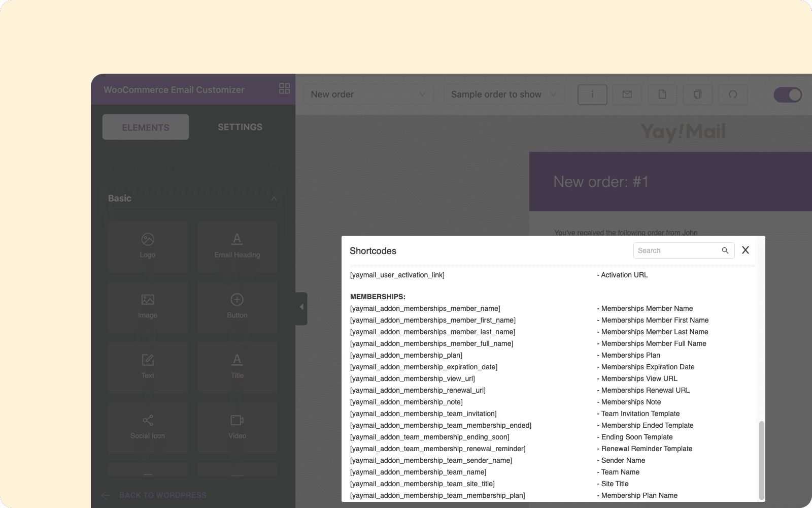812x508 pixels.
Task: Select the Image element
Action: pyautogui.click(x=148, y=307)
